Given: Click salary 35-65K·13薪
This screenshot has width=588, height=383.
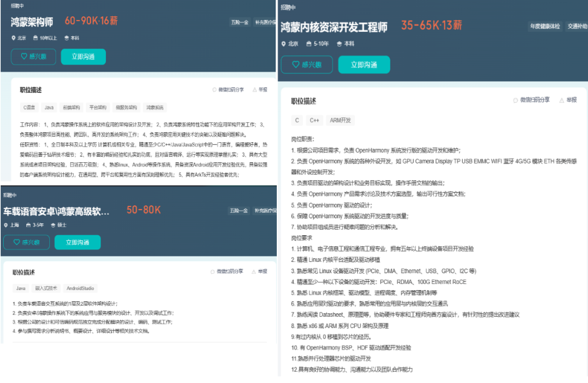Looking at the screenshot, I should pyautogui.click(x=431, y=26).
